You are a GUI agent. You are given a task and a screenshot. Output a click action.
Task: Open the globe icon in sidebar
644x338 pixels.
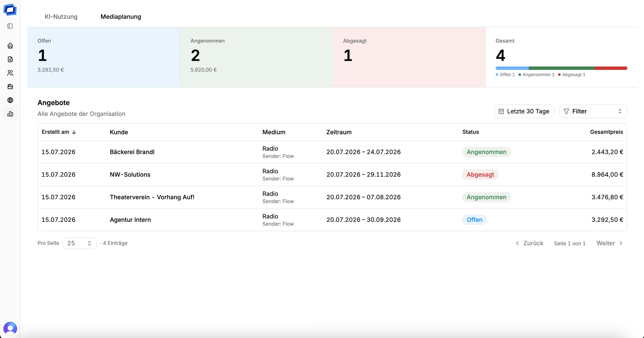click(10, 100)
